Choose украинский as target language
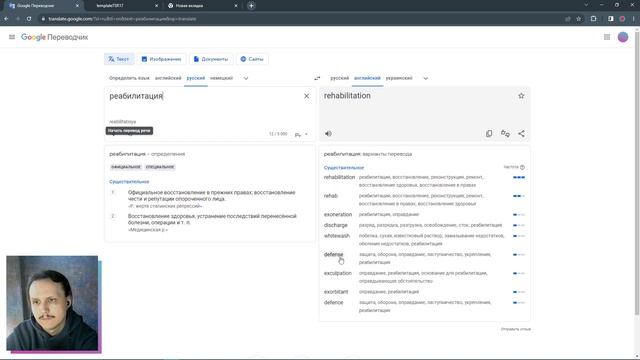 (399, 78)
